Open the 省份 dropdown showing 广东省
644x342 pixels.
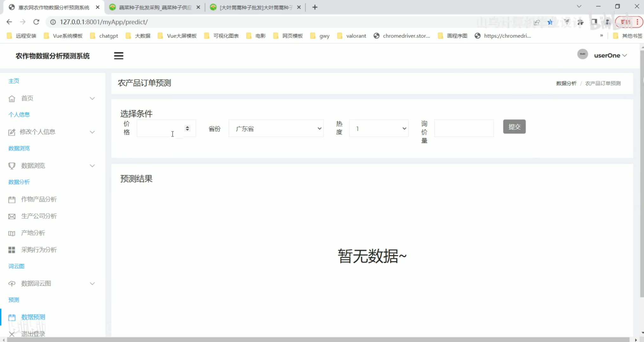tap(276, 129)
